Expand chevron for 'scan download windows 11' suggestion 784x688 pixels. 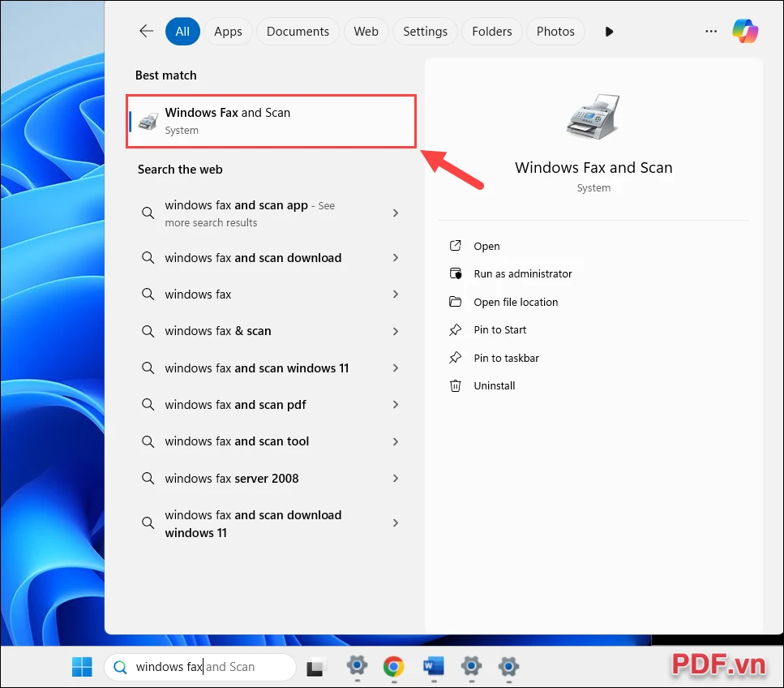pyautogui.click(x=396, y=522)
